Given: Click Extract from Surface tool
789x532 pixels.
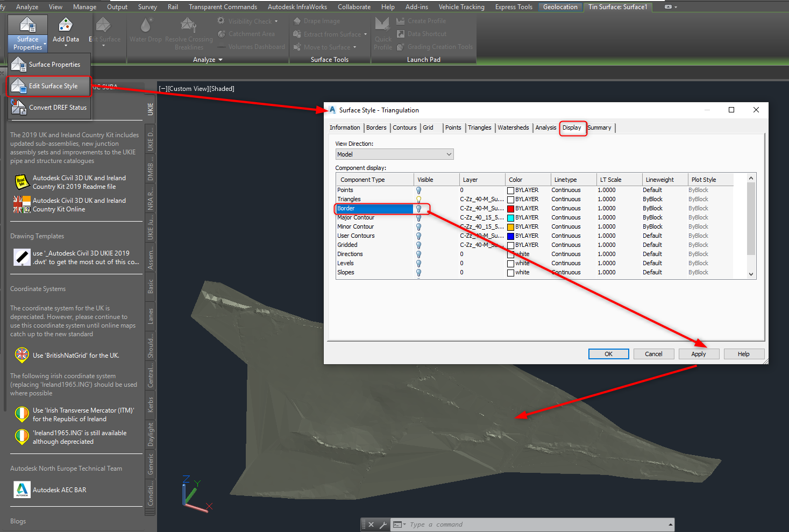Looking at the screenshot, I should point(330,34).
